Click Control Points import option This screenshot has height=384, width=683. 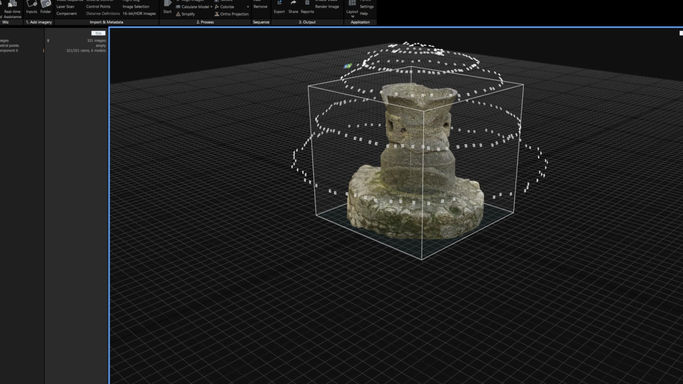tap(98, 7)
